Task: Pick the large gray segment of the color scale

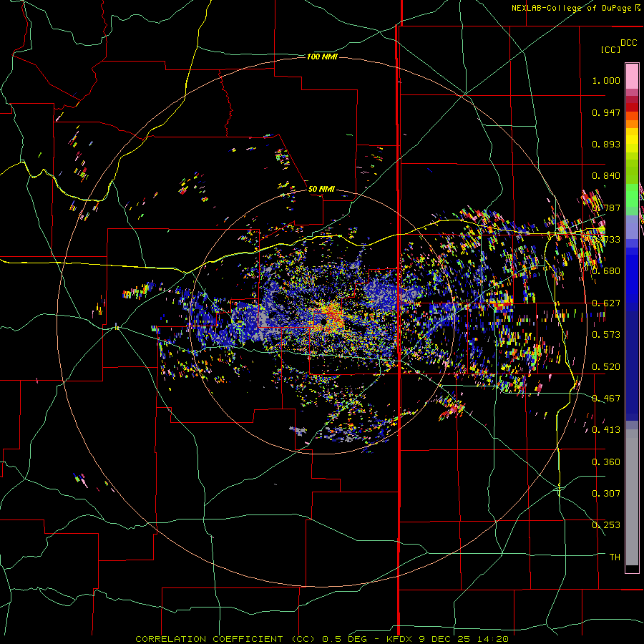Action: click(632, 497)
